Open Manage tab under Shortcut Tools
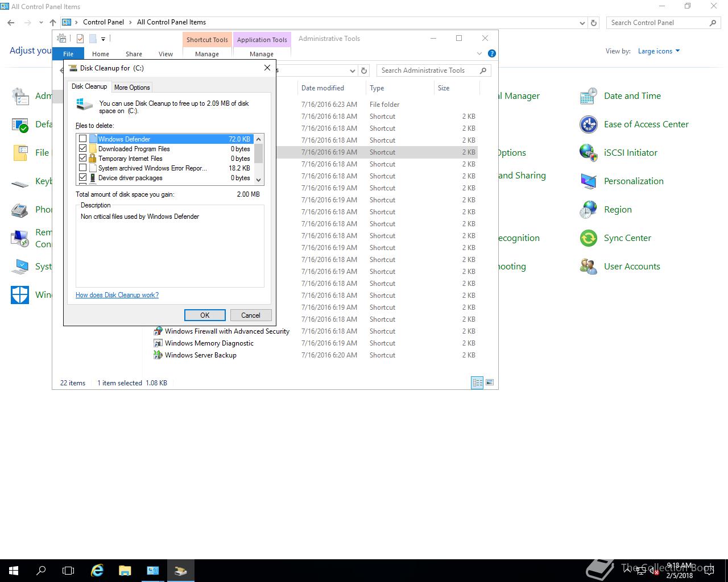The image size is (728, 582). coord(207,54)
